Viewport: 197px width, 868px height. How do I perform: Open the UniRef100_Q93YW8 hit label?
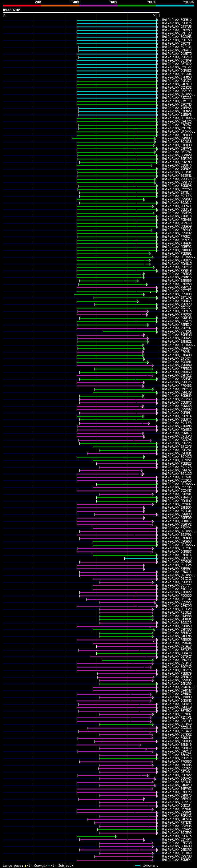(176, 26)
